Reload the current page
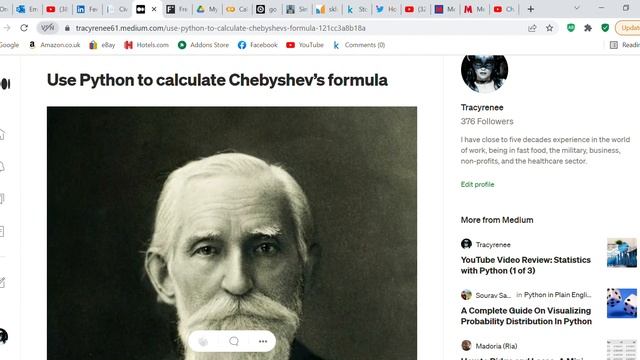Image resolution: width=640 pixels, height=360 pixels. click(24, 28)
